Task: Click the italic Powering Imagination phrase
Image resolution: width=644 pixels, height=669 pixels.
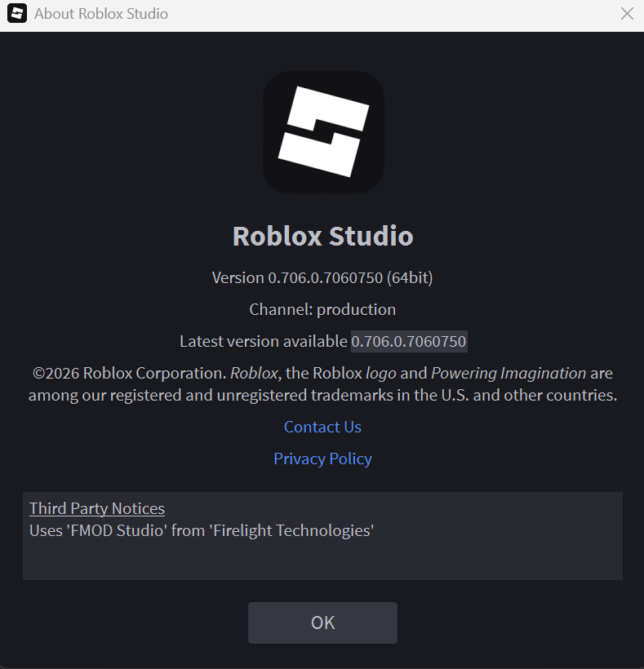Action: (x=509, y=374)
